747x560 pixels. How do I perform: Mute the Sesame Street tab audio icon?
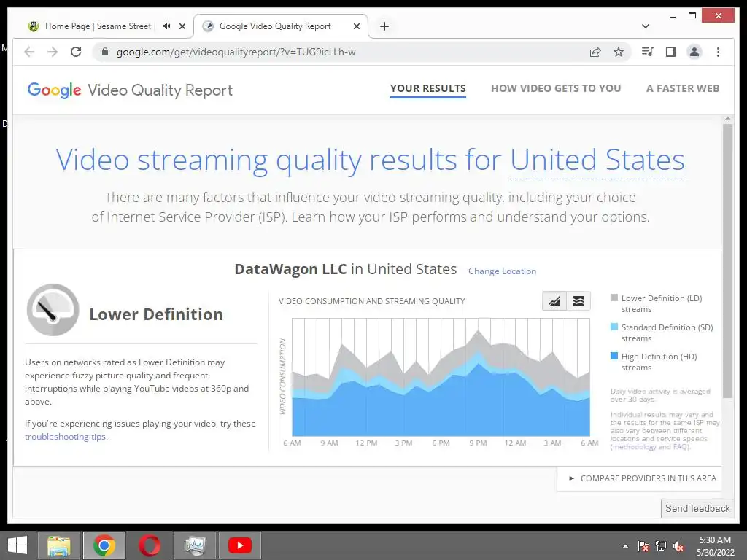tap(166, 26)
